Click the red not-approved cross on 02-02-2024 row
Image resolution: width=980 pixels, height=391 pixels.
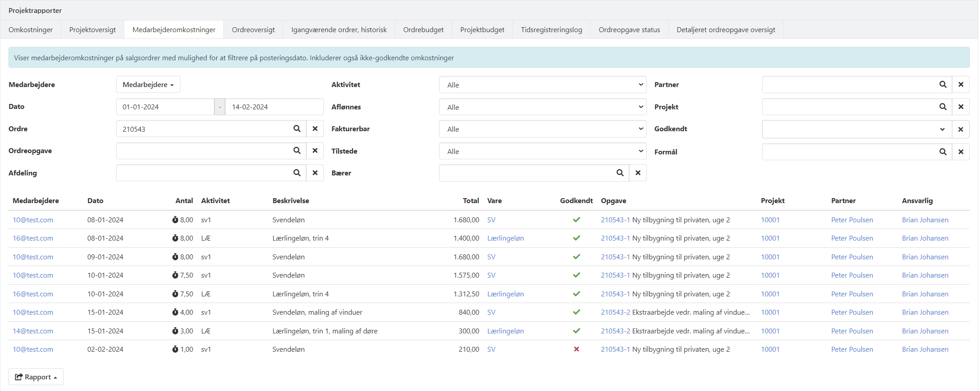point(576,349)
